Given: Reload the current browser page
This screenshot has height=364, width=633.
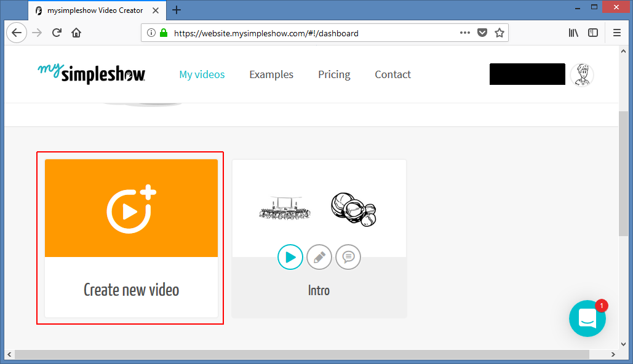Looking at the screenshot, I should [x=57, y=33].
